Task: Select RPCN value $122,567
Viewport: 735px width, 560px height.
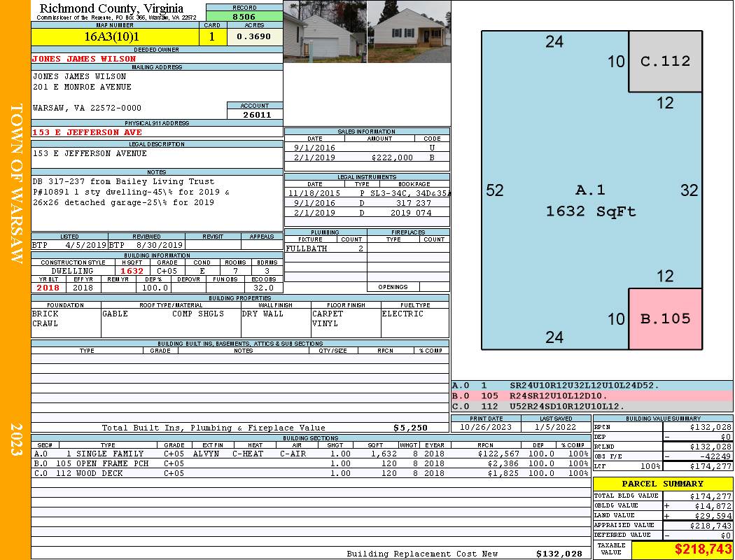Action: click(498, 454)
